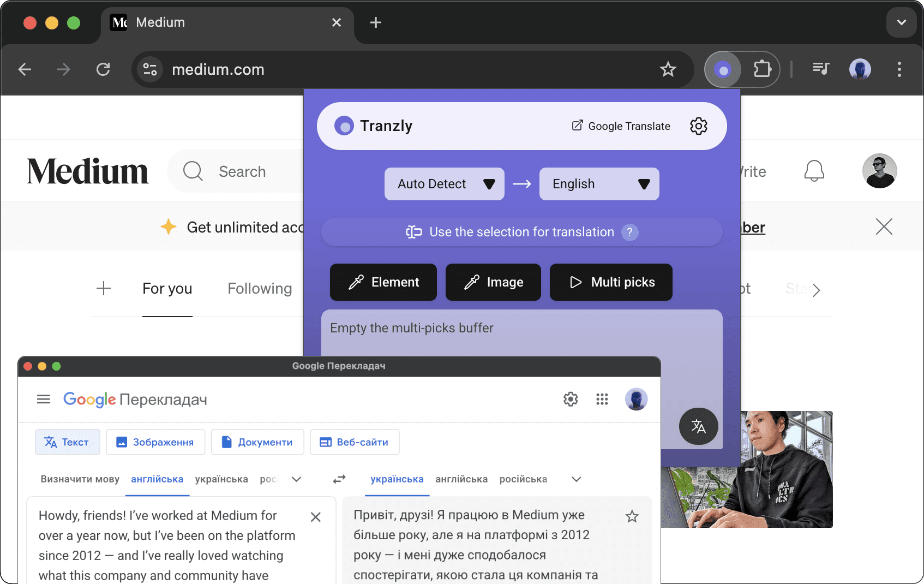This screenshot has height=584, width=924.
Task: Click the Tranzly extension icon in toolbar
Action: (x=723, y=70)
